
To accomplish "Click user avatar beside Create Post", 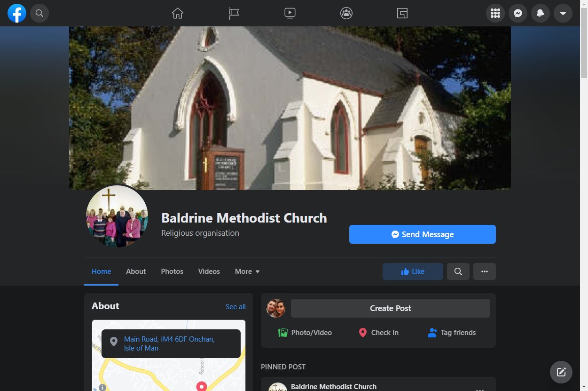I will click(276, 308).
